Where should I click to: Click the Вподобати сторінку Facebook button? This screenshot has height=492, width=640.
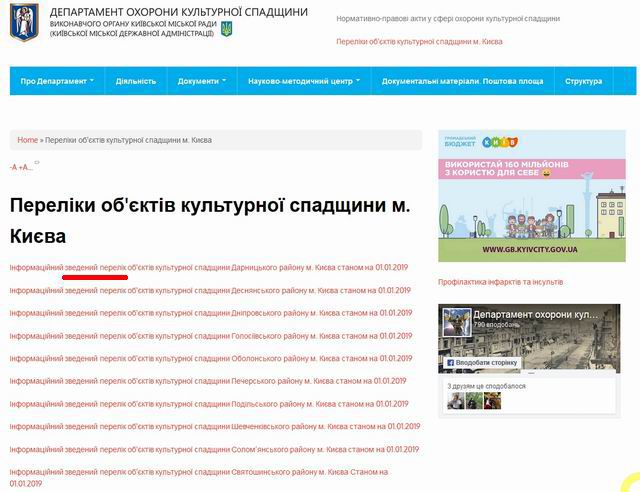pyautogui.click(x=482, y=363)
